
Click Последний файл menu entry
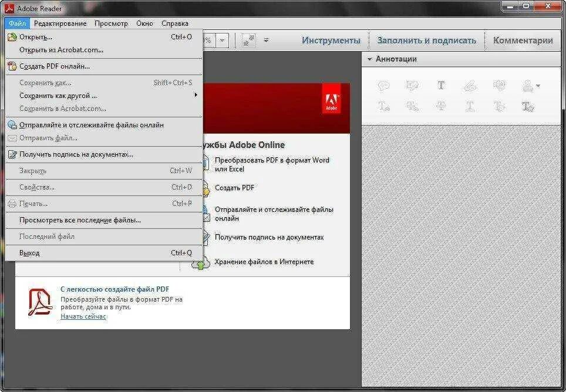point(104,236)
